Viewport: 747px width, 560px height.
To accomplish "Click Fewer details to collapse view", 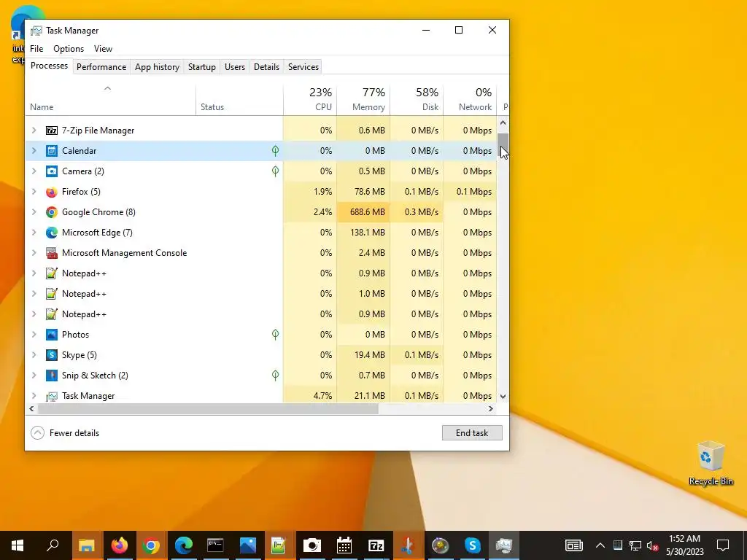I will (65, 433).
